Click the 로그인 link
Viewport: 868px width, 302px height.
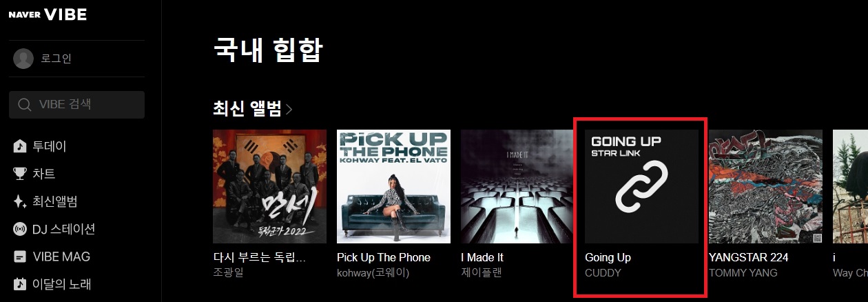tap(56, 59)
